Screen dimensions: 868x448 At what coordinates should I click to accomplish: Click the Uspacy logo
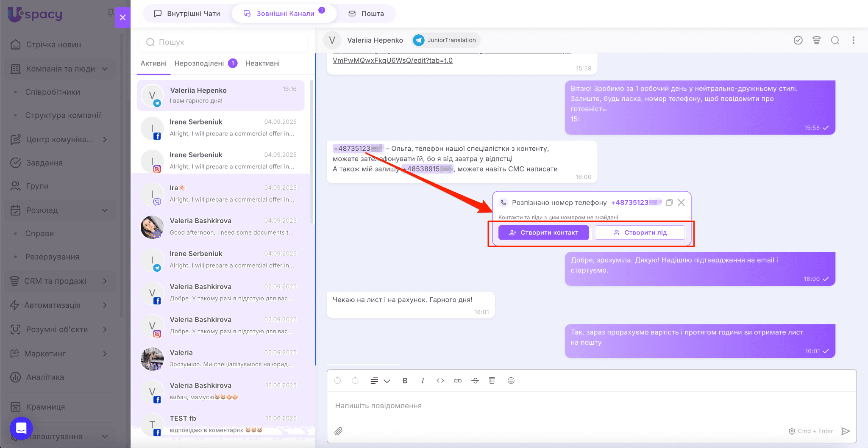point(35,14)
